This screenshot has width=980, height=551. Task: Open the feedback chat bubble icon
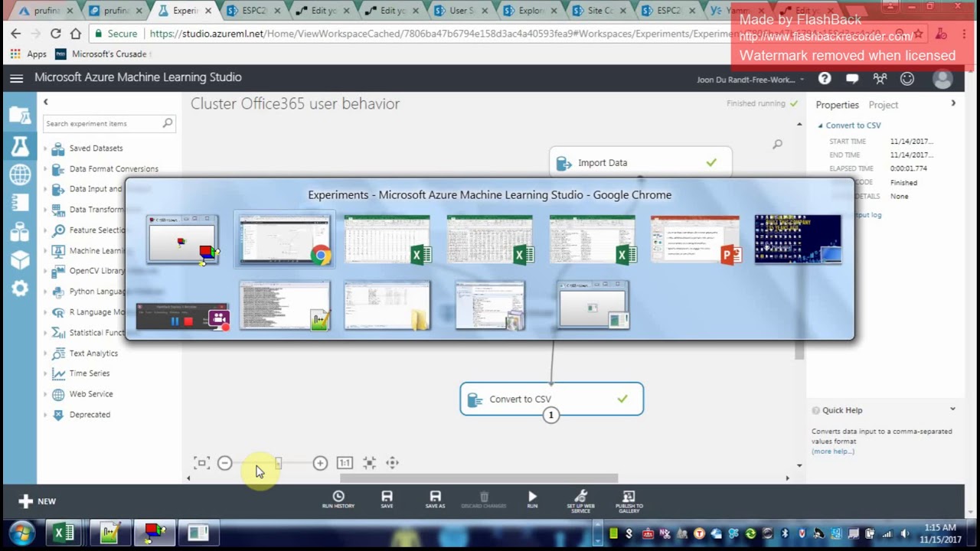[x=852, y=78]
